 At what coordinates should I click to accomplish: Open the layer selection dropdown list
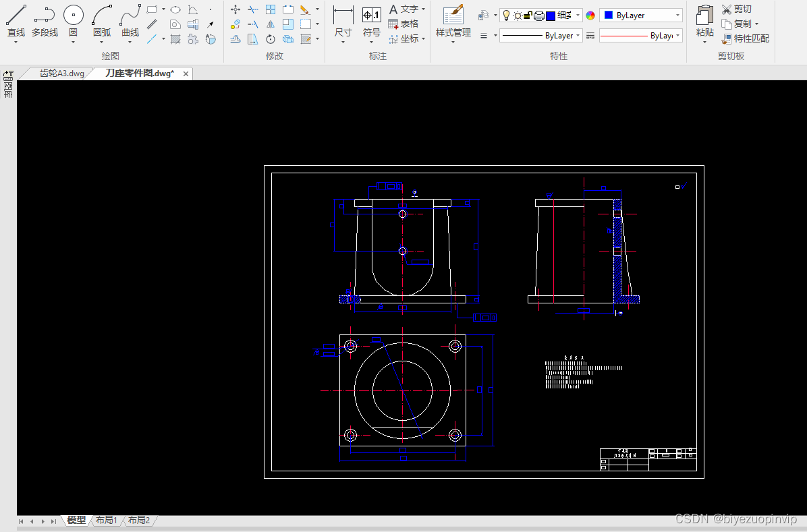(578, 16)
